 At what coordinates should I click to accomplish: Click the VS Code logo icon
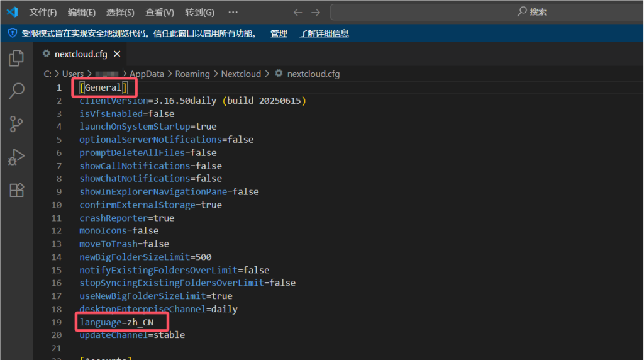(12, 12)
